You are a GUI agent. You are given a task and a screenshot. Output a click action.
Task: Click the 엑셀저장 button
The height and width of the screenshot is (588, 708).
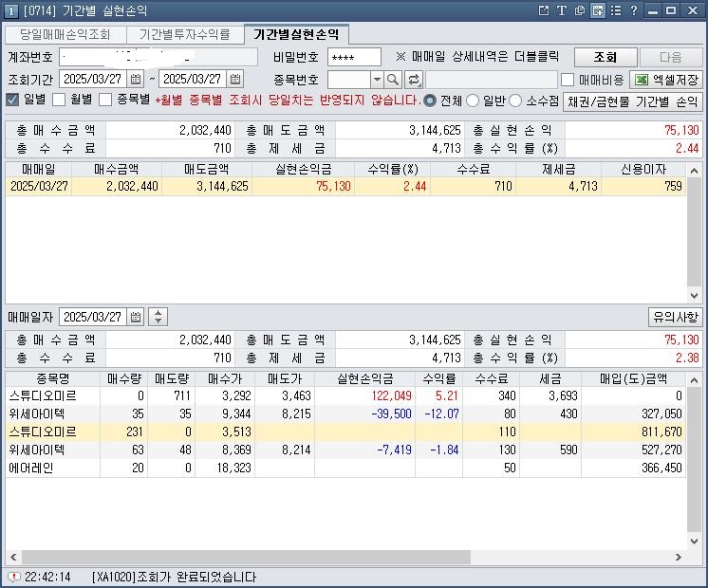point(666,80)
